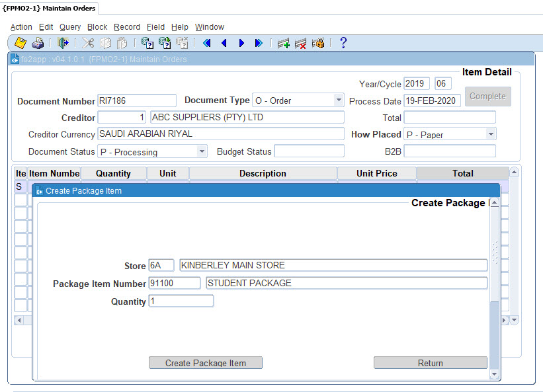Open the online Help question mark icon

pos(343,42)
